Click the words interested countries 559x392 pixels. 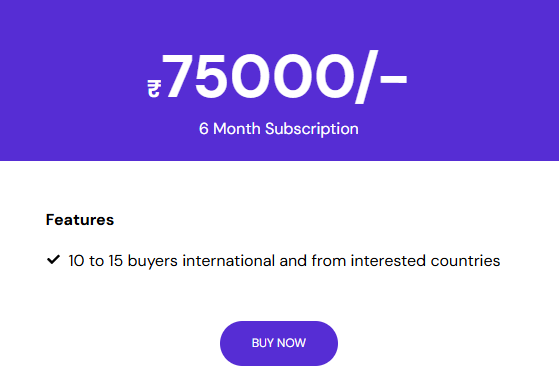click(x=425, y=261)
